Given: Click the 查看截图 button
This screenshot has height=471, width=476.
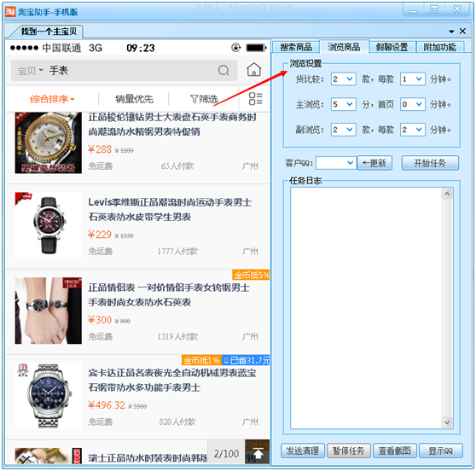Looking at the screenshot, I should (394, 451).
